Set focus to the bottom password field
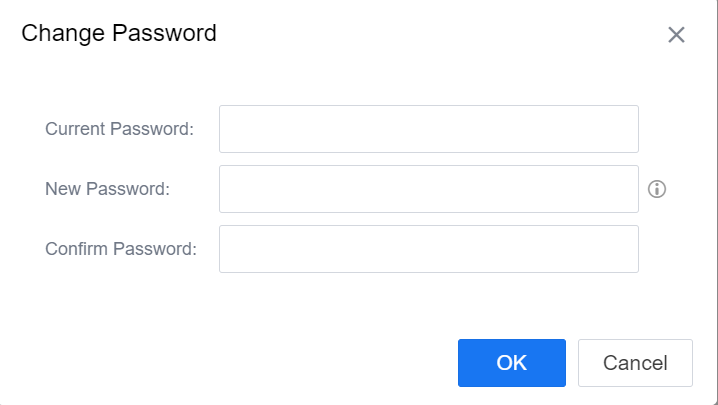The width and height of the screenshot is (718, 405). (x=428, y=249)
